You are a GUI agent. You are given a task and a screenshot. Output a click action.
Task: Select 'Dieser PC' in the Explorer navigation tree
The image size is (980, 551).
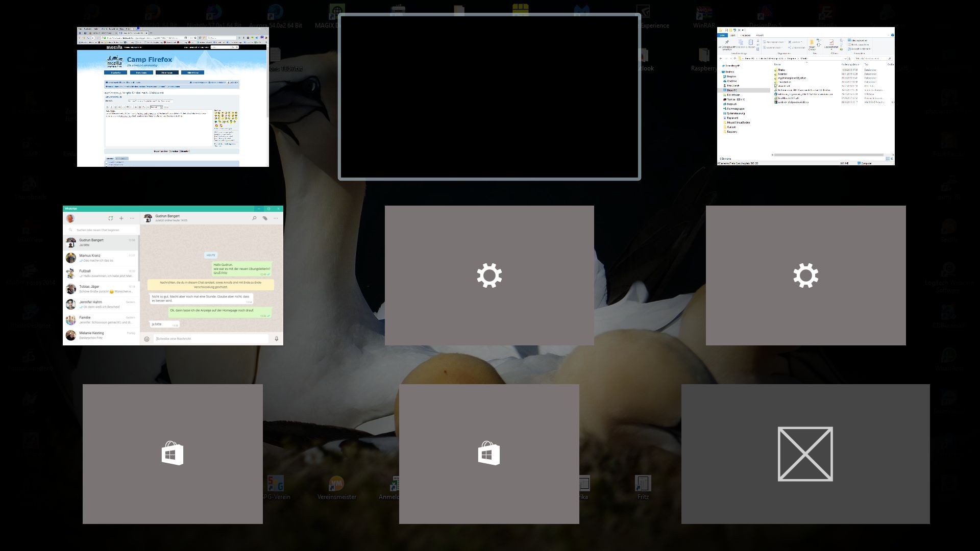[x=732, y=90]
